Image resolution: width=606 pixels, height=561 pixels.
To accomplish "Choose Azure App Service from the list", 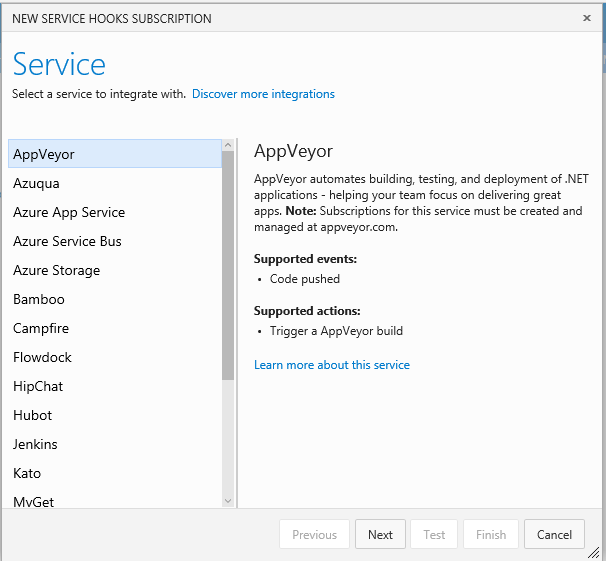I will (115, 212).
